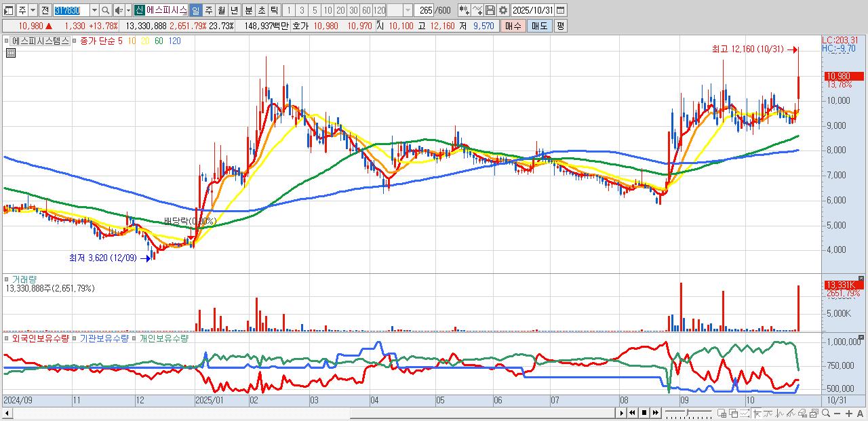868x421 pixels.
Task: Click the 기관보유수량 indicator label
Action: [x=104, y=338]
